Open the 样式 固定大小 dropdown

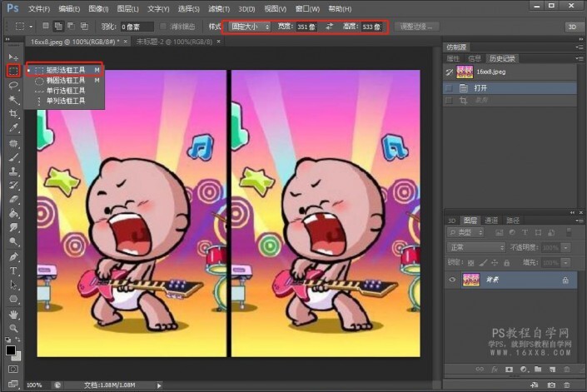click(x=250, y=27)
